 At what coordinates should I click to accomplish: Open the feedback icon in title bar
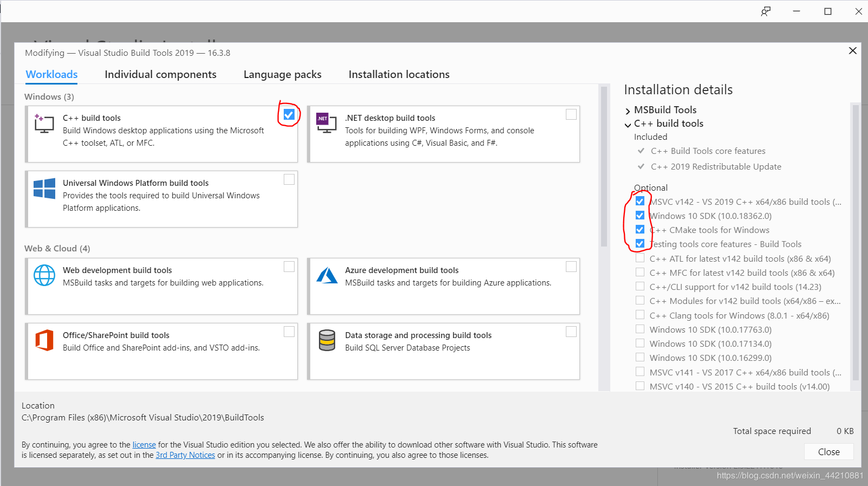(766, 11)
